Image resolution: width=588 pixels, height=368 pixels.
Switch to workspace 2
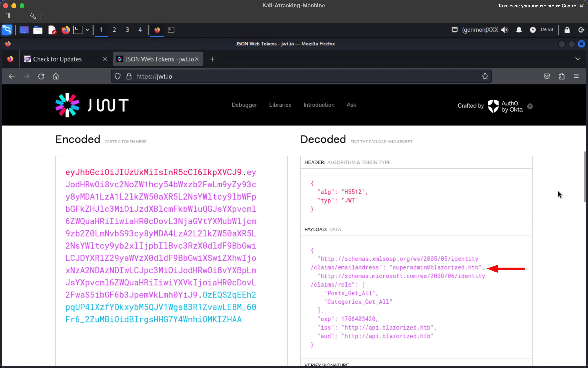(x=114, y=30)
